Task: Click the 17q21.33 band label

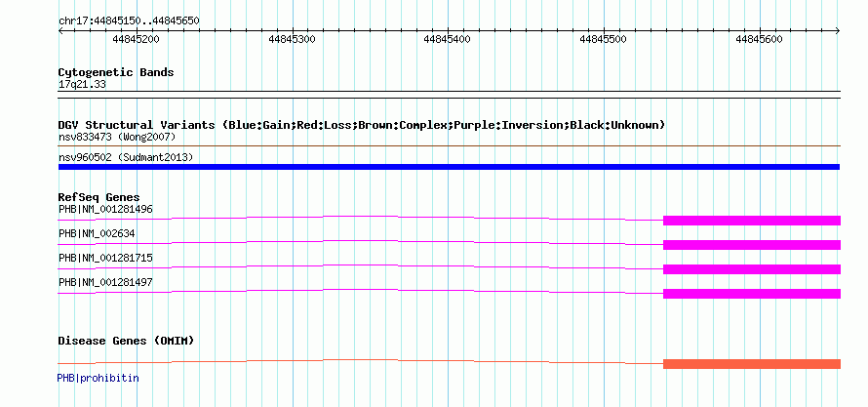Action: tap(82, 85)
